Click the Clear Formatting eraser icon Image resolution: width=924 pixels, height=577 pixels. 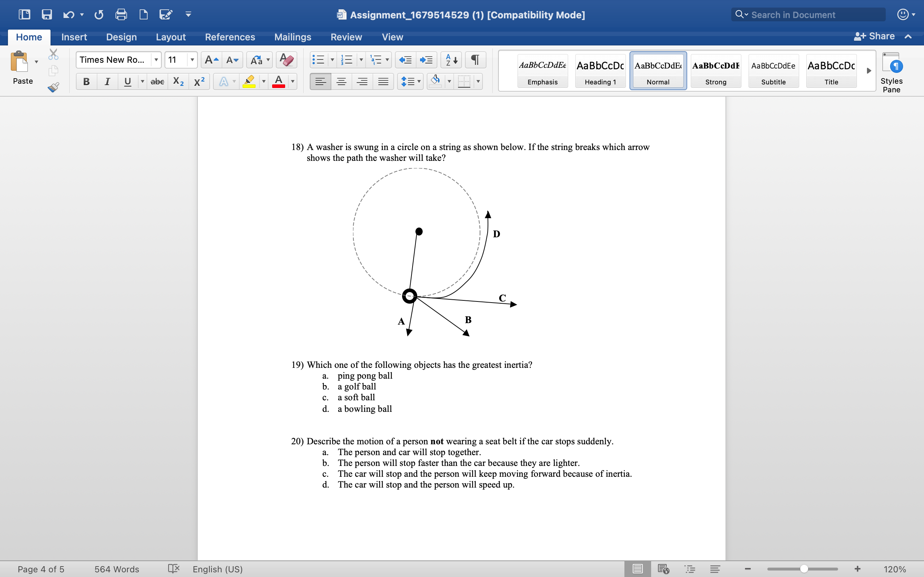(x=286, y=60)
